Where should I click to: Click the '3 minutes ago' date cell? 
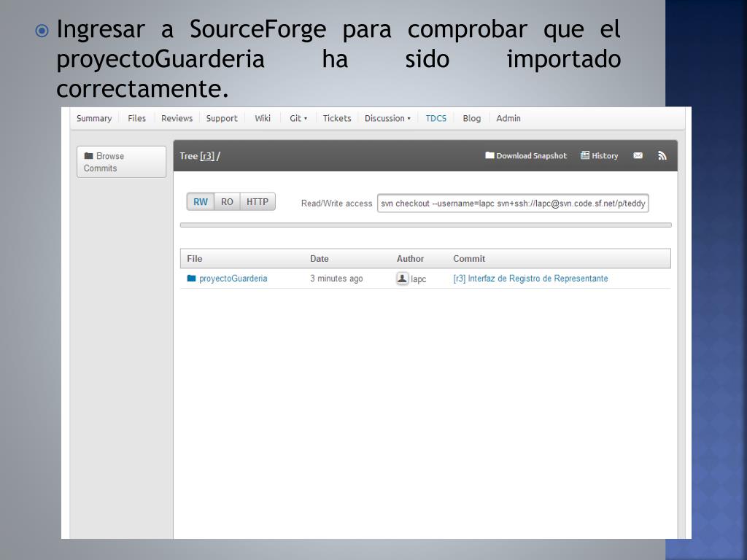336,278
